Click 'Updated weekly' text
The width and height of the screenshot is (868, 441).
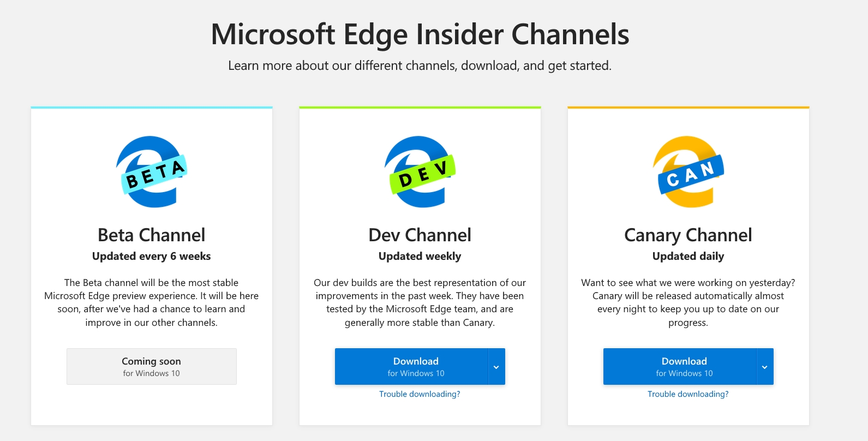[x=420, y=257]
